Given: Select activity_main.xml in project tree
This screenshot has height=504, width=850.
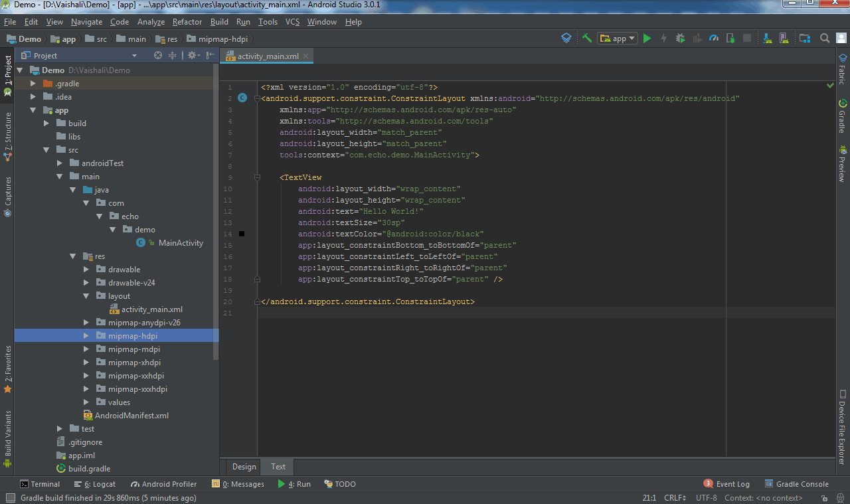Looking at the screenshot, I should point(151,309).
